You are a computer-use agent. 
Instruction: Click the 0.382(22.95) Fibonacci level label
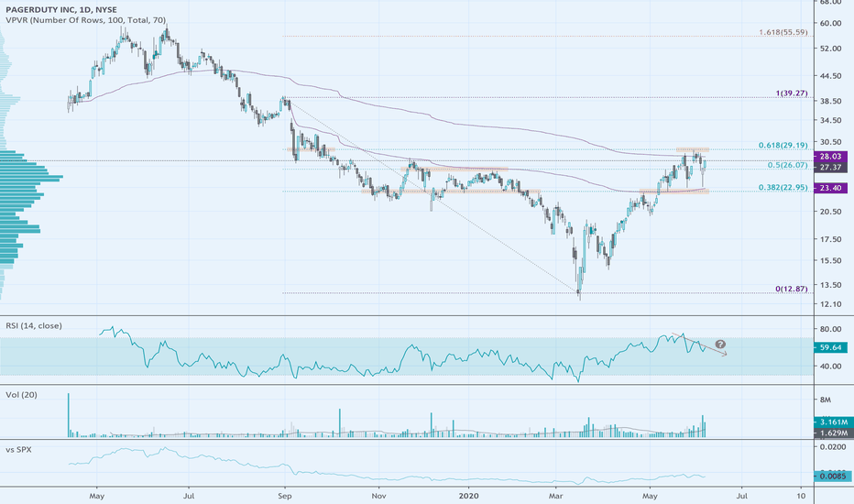[x=783, y=188]
